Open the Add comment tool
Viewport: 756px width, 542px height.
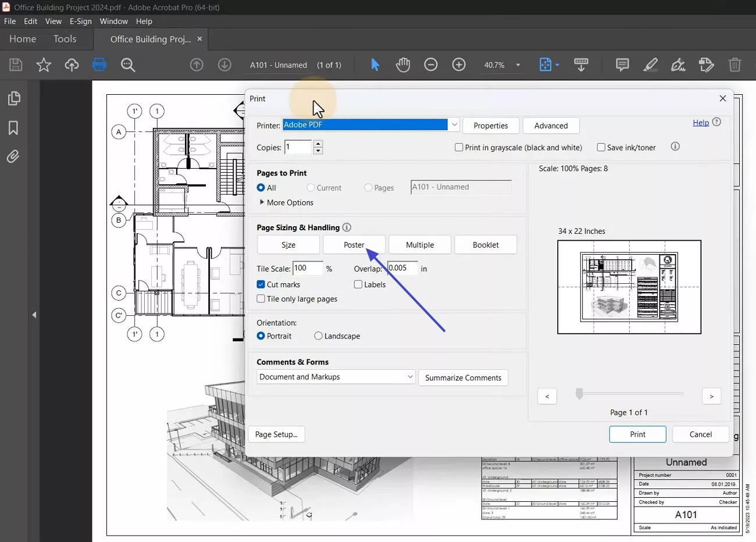point(622,65)
